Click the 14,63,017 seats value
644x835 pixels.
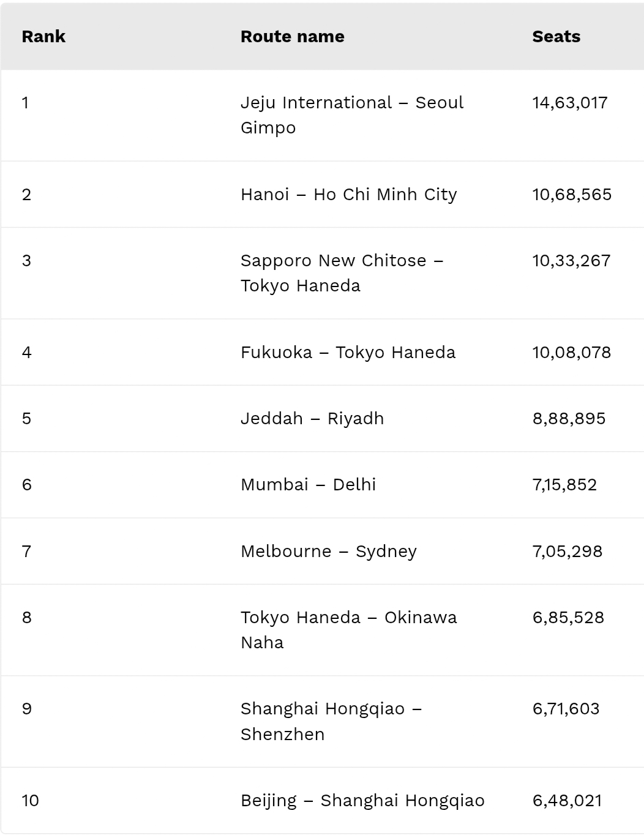pos(569,103)
